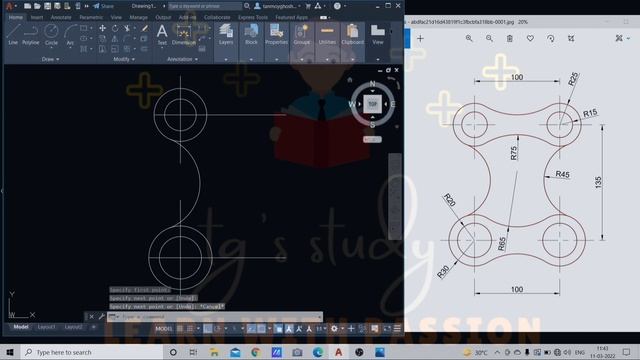Switch to the Parametric ribbon tab
640x360 pixels.
click(x=91, y=18)
